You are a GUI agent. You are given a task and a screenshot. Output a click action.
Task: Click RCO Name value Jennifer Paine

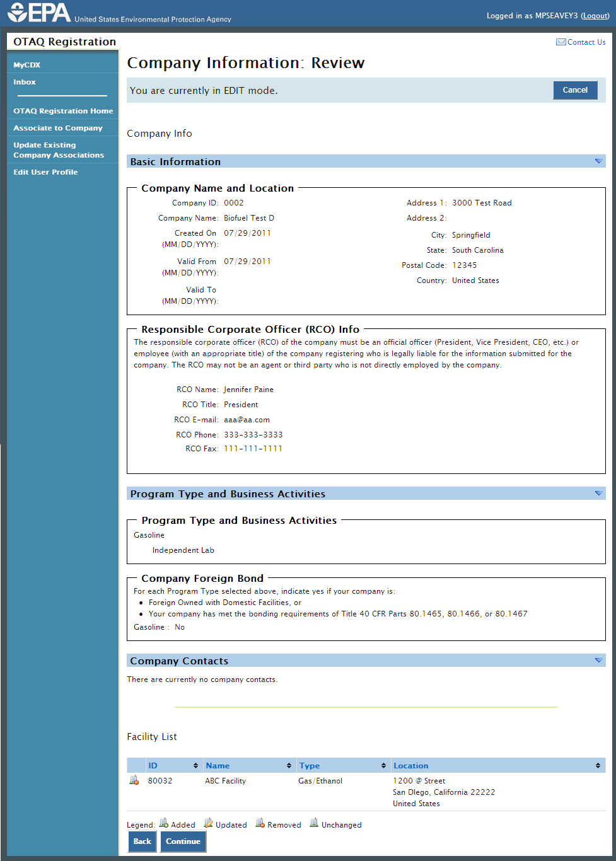248,390
